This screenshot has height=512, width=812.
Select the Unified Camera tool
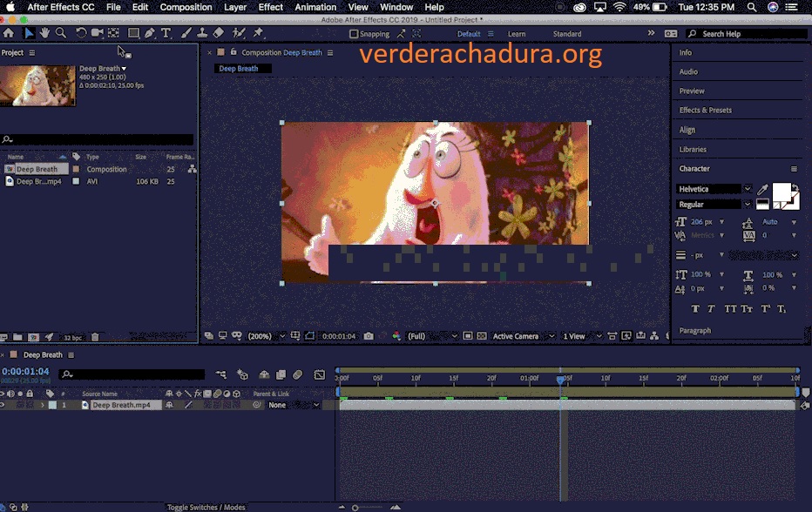point(97,33)
